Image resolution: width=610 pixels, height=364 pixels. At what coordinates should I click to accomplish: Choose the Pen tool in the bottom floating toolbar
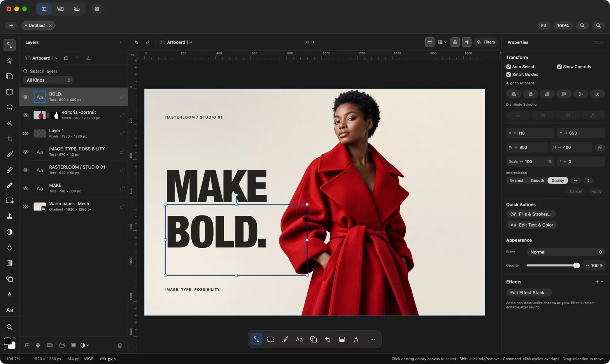point(356,339)
